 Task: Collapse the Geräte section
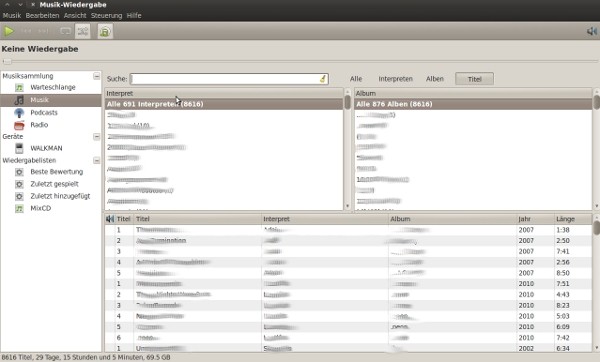tap(96, 137)
